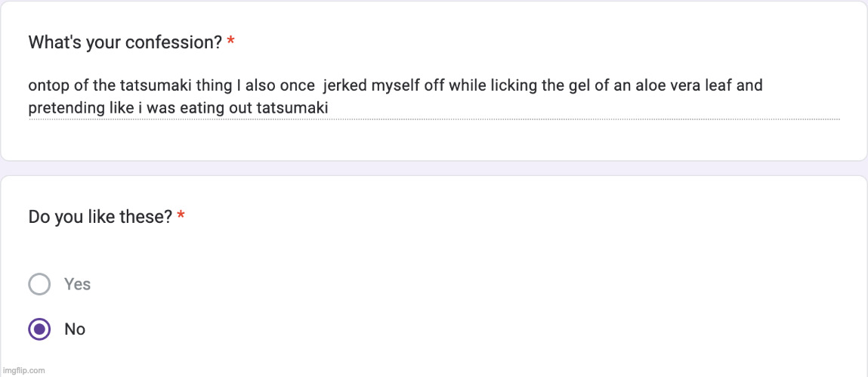Click the "No" option label text
868x377 pixels.
75,329
